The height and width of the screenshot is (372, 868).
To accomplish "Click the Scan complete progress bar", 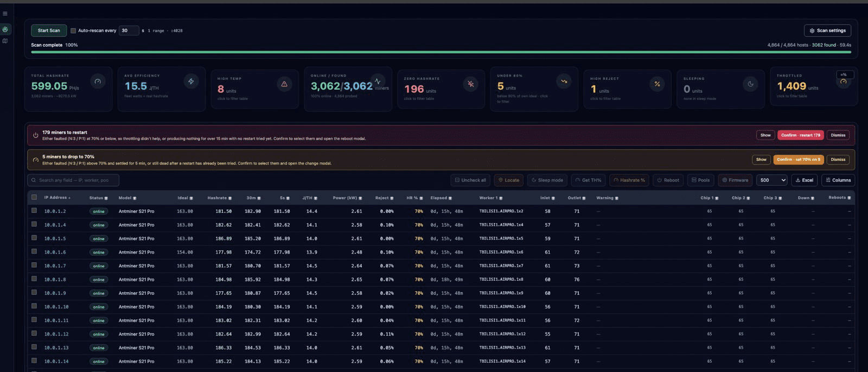I will pos(441,52).
